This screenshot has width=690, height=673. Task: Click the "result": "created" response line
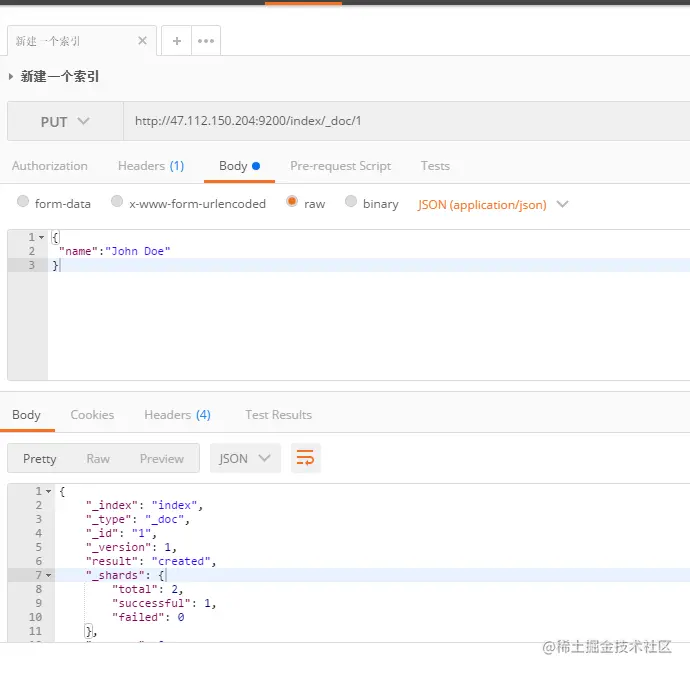tap(151, 562)
